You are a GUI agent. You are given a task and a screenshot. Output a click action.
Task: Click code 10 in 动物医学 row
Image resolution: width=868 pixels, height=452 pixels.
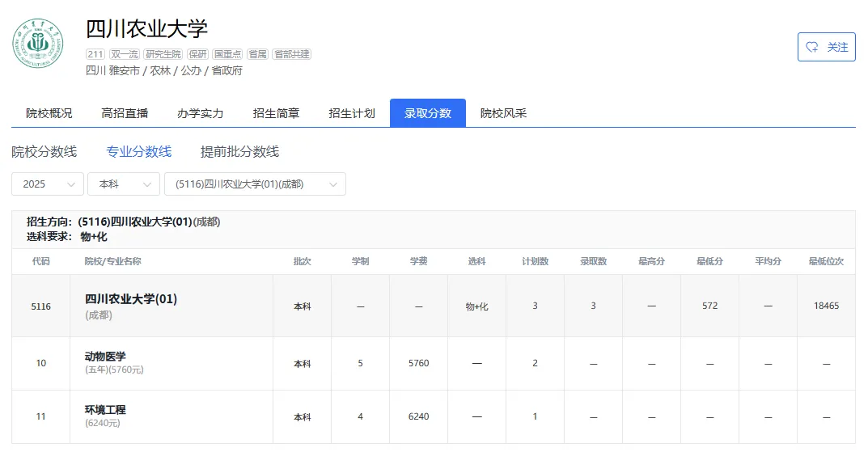click(x=41, y=363)
